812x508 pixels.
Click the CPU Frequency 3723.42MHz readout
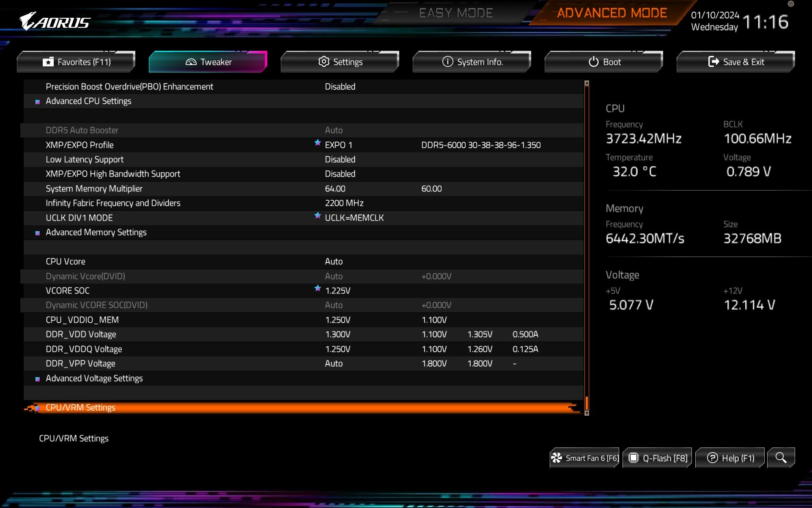(x=644, y=138)
